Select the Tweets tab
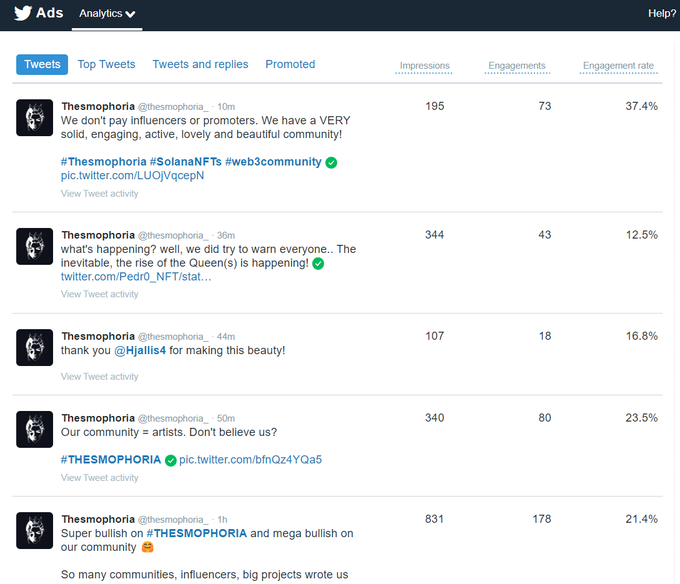 pos(42,64)
